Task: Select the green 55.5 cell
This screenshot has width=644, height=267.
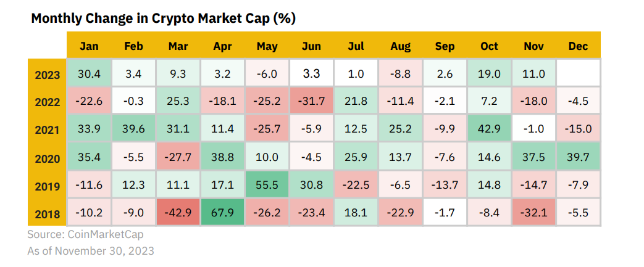Action: [x=267, y=186]
